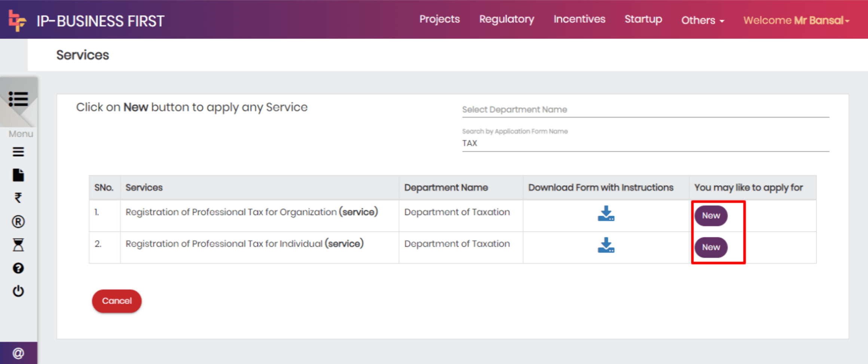Download form for Professional Tax for Individual

[606, 245]
